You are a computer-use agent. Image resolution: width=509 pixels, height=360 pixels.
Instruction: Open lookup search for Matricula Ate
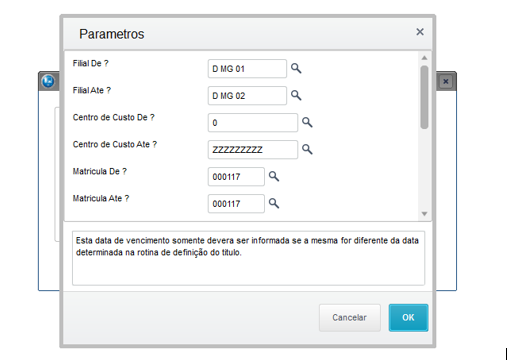(274, 203)
